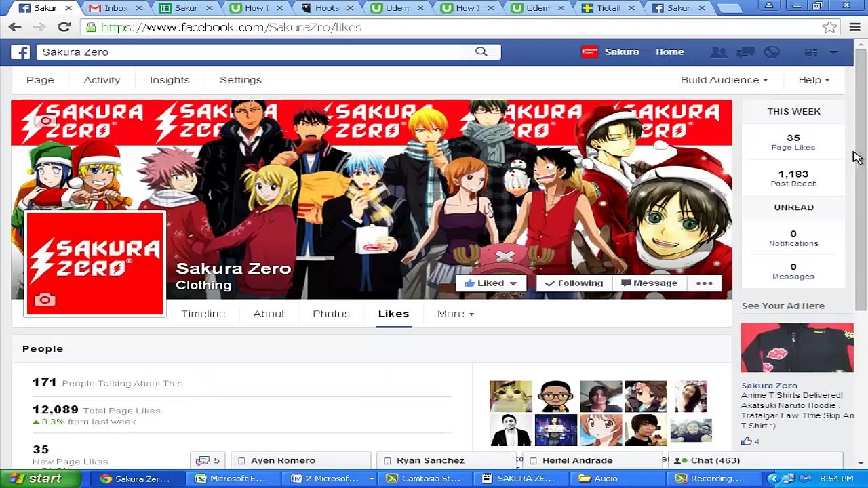The height and width of the screenshot is (488, 868).
Task: Switch to the Gmail Inbox tab
Action: tap(115, 8)
